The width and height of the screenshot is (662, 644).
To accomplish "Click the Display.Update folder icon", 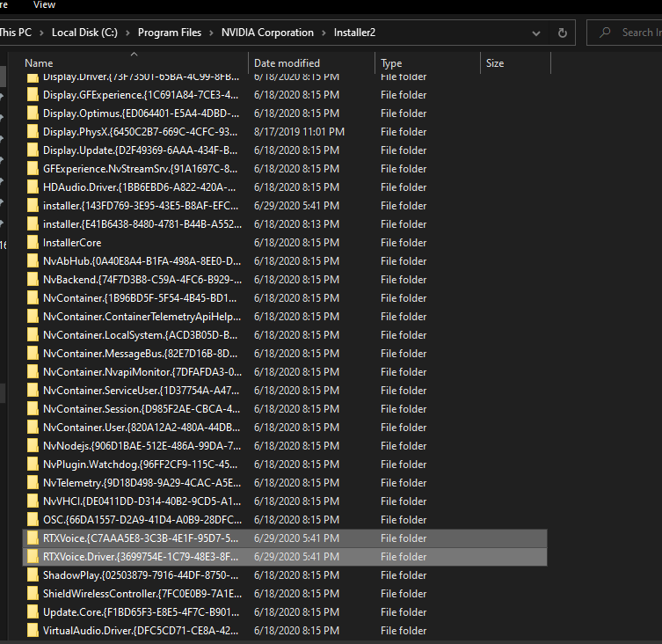I will point(33,150).
